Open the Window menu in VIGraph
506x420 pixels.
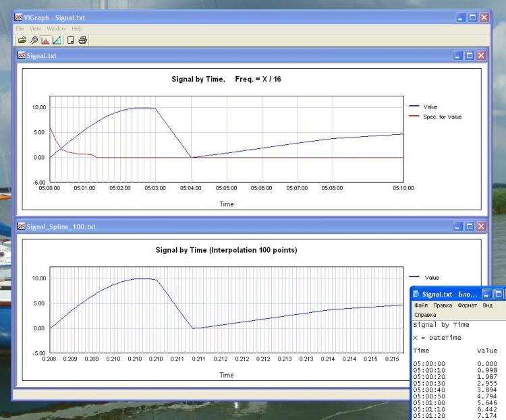pyautogui.click(x=56, y=29)
